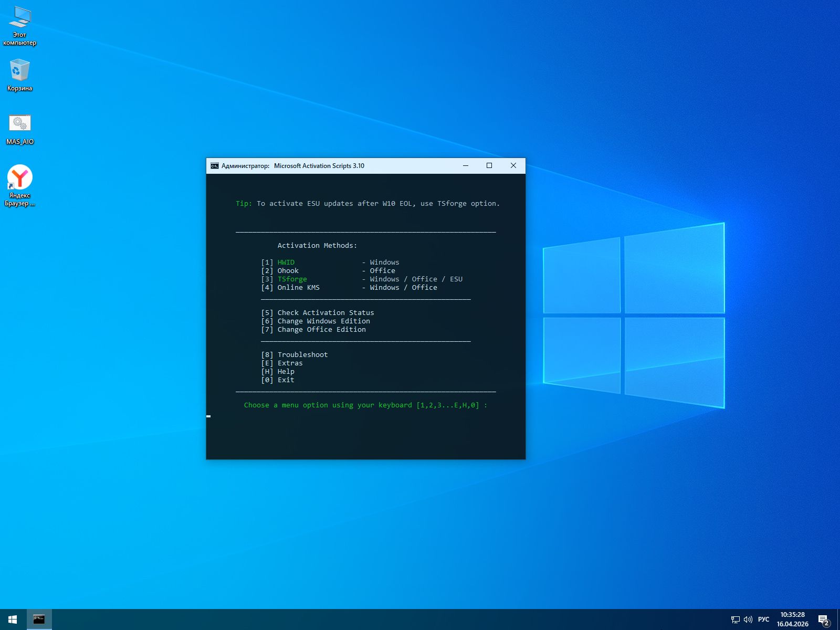Close the Microsoft Activation Scripts window
The height and width of the screenshot is (630, 840).
click(513, 166)
